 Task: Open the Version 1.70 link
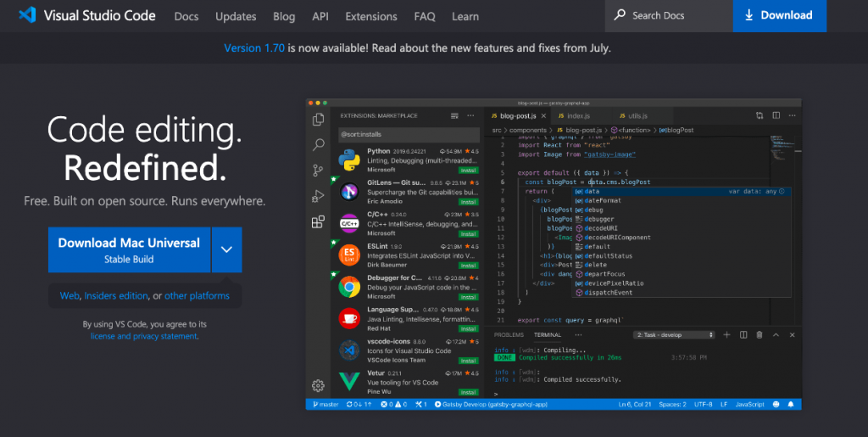tap(254, 48)
